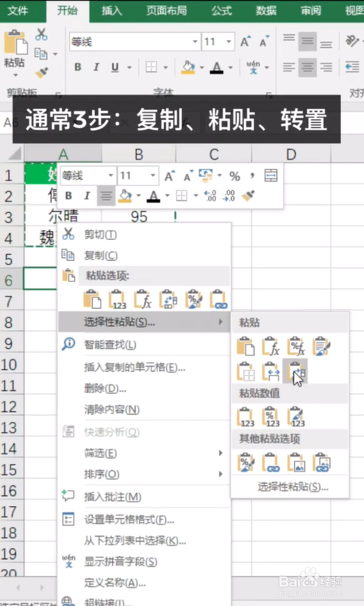Toggle Underline in the ribbon
Screen dimensions: 364x606
(x=115, y=67)
